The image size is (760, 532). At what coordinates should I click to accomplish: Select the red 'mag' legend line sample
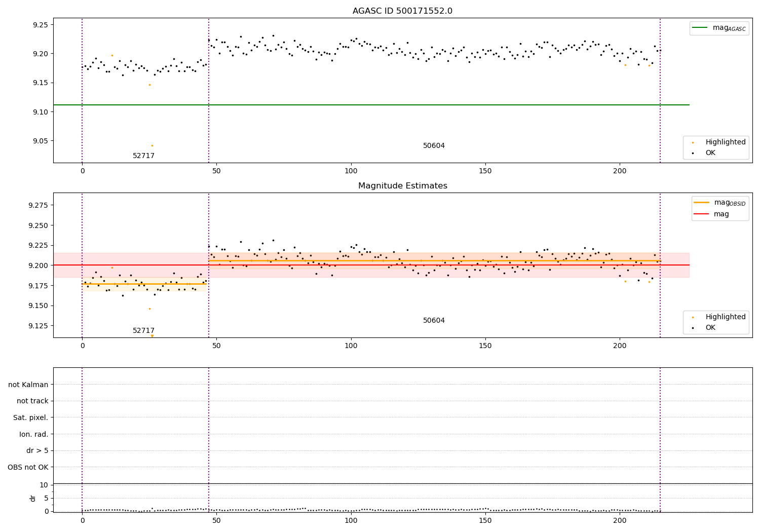pos(702,214)
